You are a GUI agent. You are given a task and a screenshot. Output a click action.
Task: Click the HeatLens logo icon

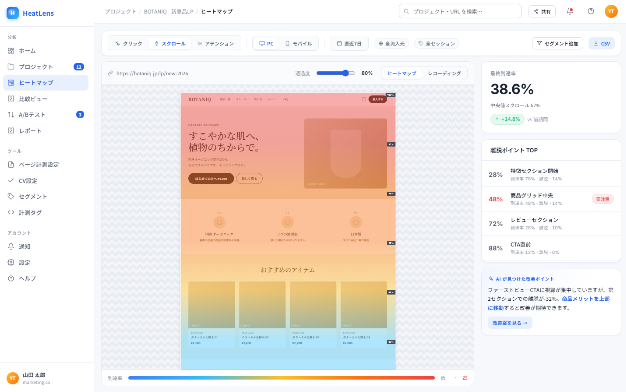pyautogui.click(x=13, y=13)
